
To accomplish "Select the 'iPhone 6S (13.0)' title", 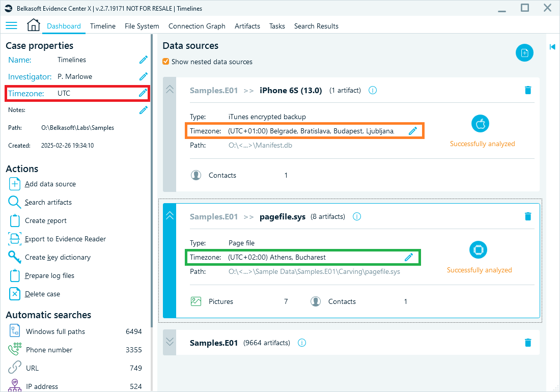I will (291, 90).
